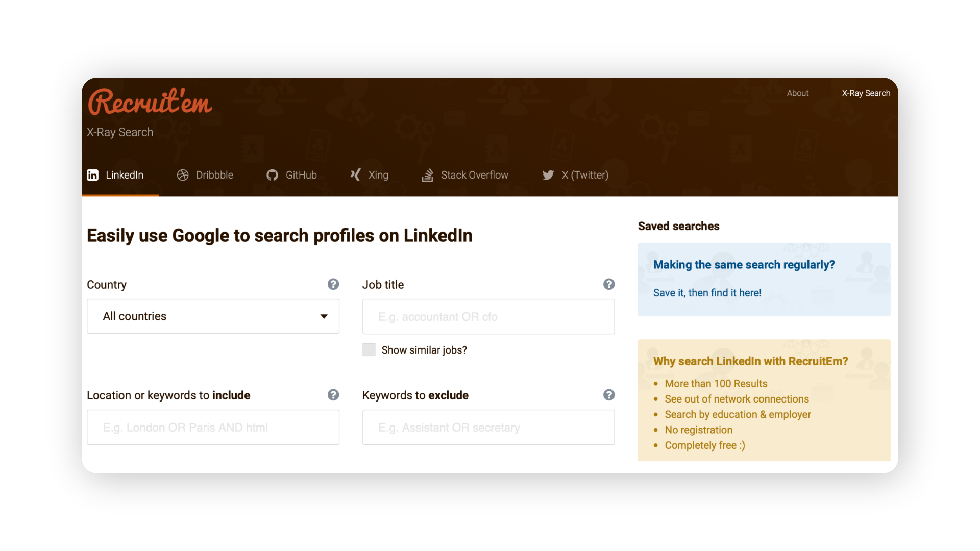Image resolution: width=980 pixels, height=551 pixels.
Task: Switch to the LinkedIn tab
Action: [x=115, y=175]
